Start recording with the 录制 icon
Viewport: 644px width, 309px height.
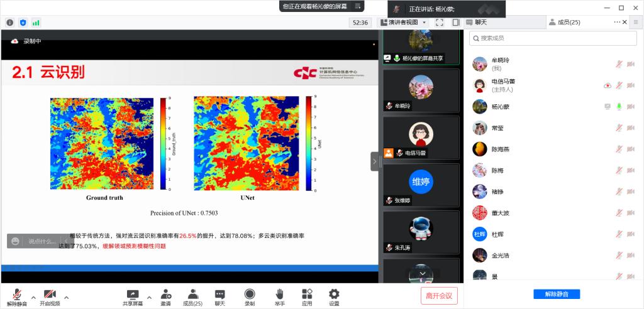(x=249, y=297)
